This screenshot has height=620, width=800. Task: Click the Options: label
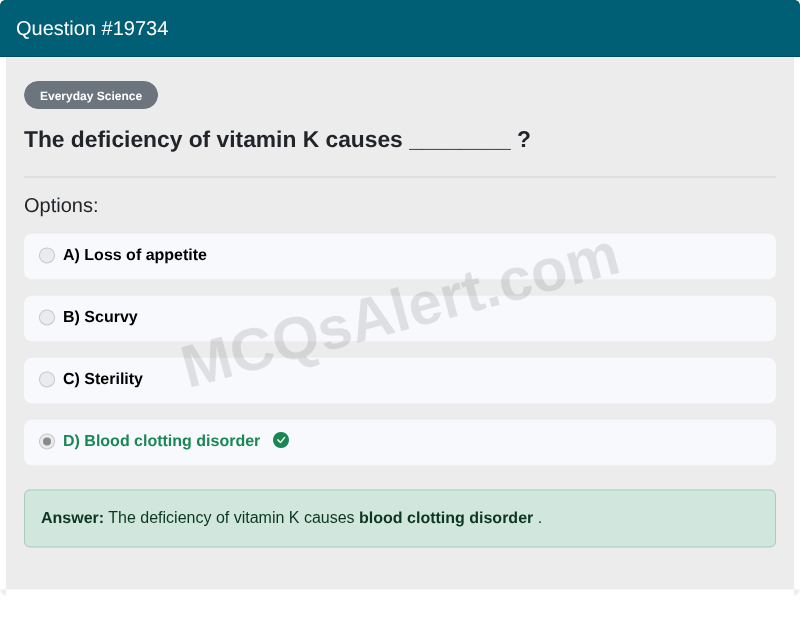[x=61, y=206]
